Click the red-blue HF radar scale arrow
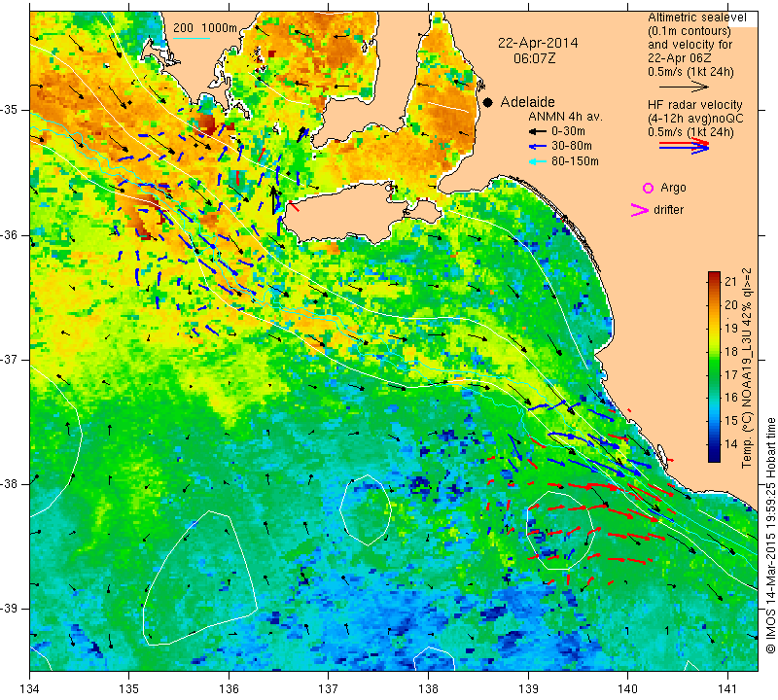 [685, 146]
